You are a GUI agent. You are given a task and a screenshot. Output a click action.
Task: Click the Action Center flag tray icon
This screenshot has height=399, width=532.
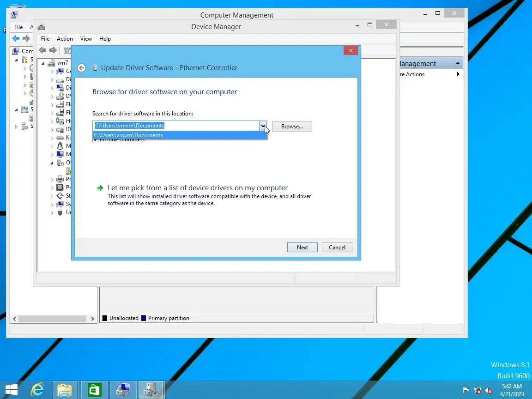466,390
